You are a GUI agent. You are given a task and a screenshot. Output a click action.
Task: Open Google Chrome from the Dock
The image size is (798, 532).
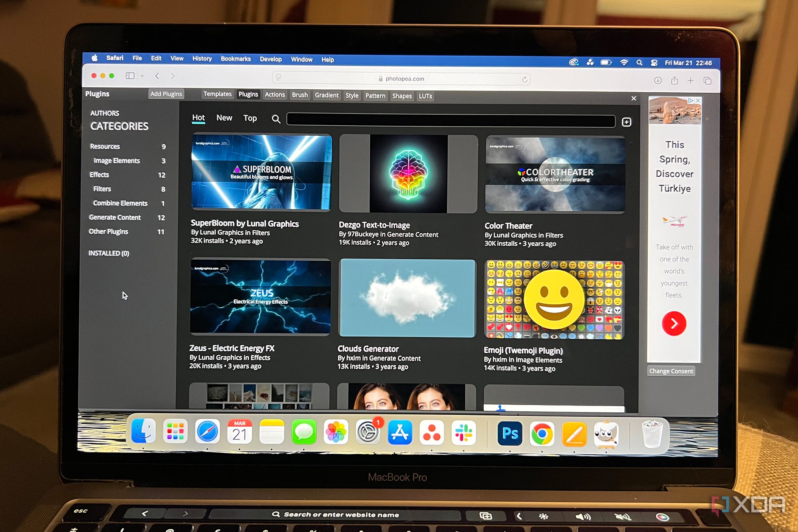(x=542, y=433)
